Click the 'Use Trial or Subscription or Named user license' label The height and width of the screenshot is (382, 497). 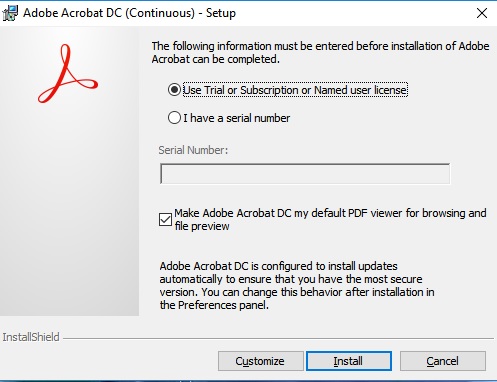(x=295, y=90)
